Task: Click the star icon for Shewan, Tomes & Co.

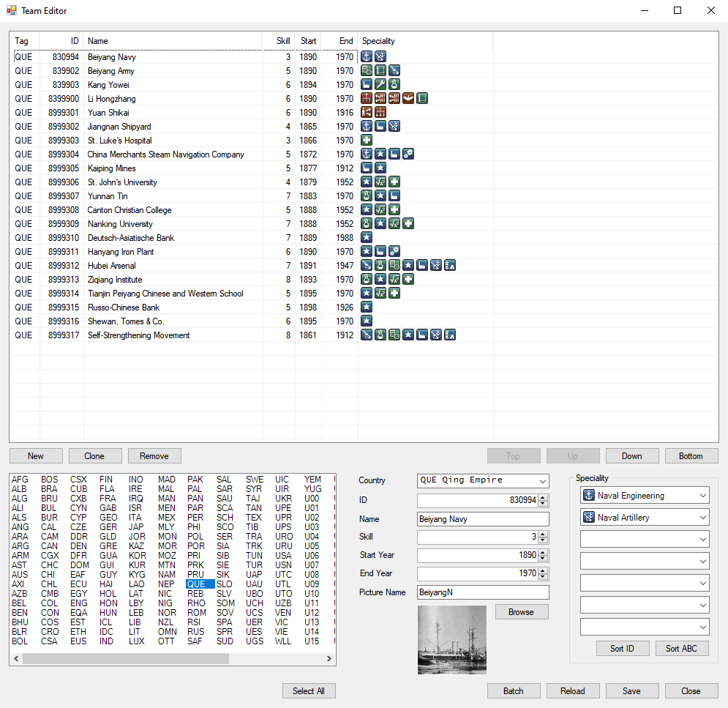Action: [367, 321]
